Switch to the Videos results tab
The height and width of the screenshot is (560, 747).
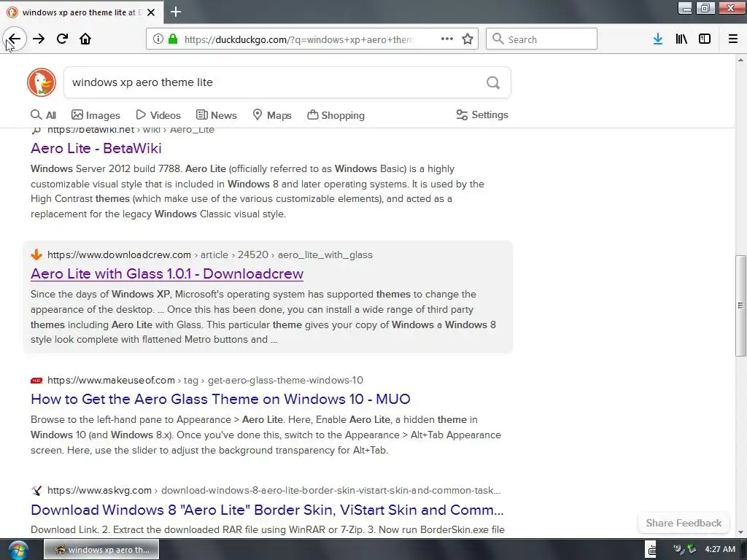[158, 115]
